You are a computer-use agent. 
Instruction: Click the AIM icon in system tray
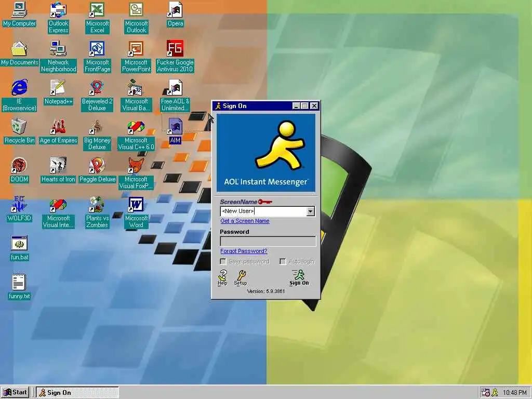pos(495,393)
